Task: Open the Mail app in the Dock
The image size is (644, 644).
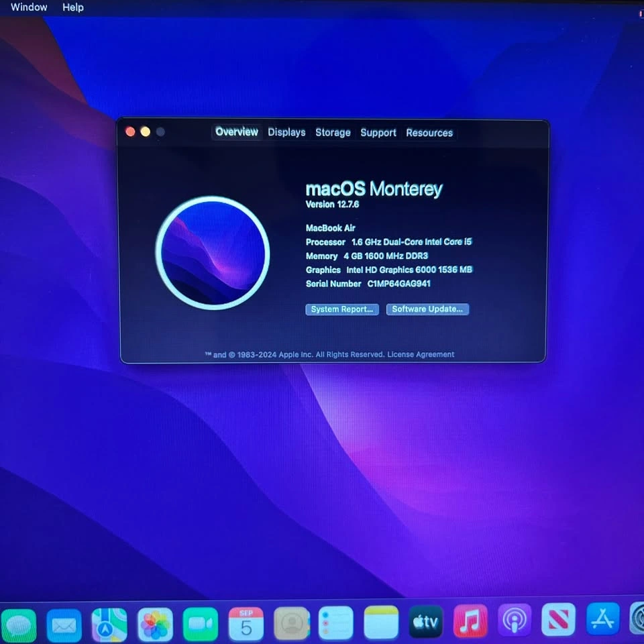Action: tap(64, 625)
